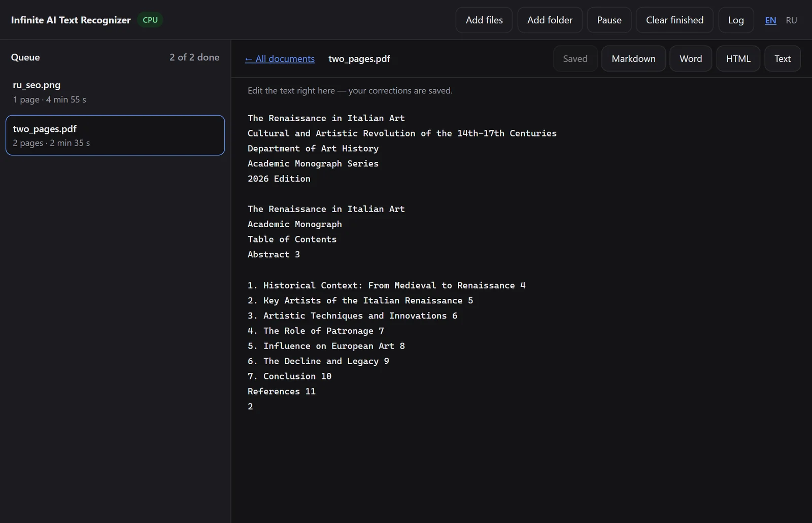Screen dimensions: 812x523
Task: Click the Queue heading
Action: (x=25, y=57)
